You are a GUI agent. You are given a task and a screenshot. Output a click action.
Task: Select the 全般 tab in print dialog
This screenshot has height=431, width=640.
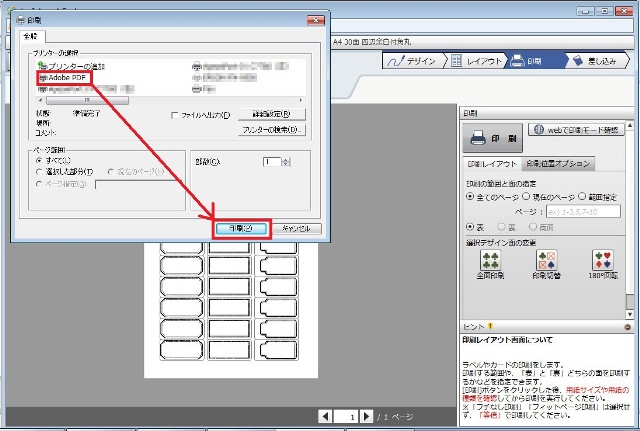pos(32,36)
